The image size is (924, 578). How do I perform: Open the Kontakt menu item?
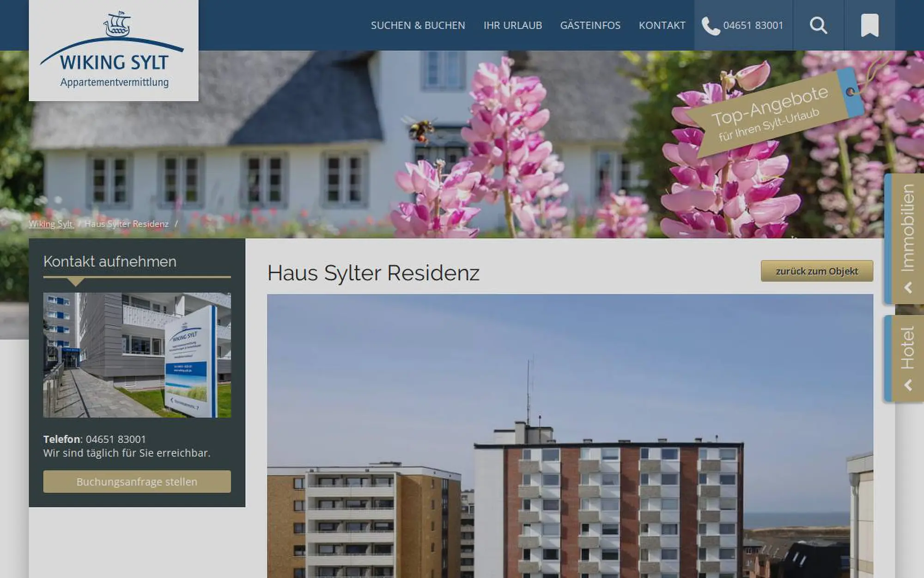coord(662,25)
